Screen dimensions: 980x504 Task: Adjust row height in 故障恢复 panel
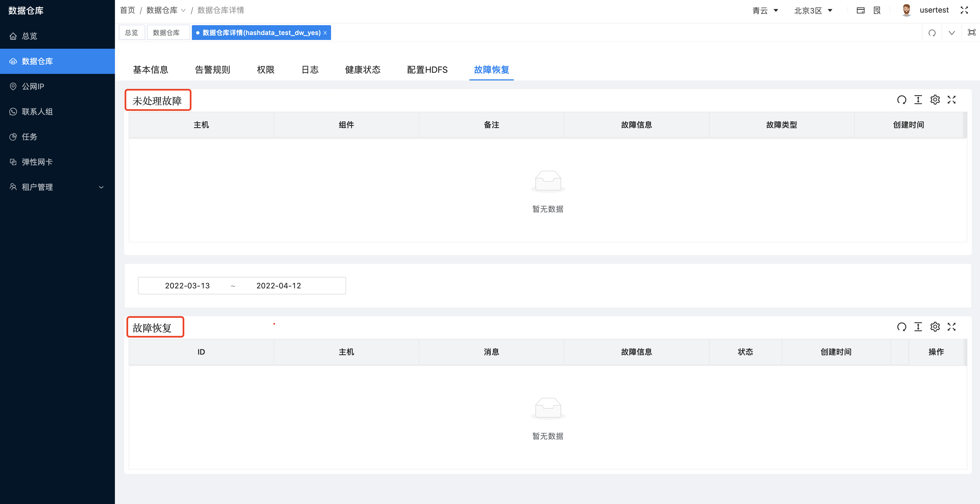918,327
